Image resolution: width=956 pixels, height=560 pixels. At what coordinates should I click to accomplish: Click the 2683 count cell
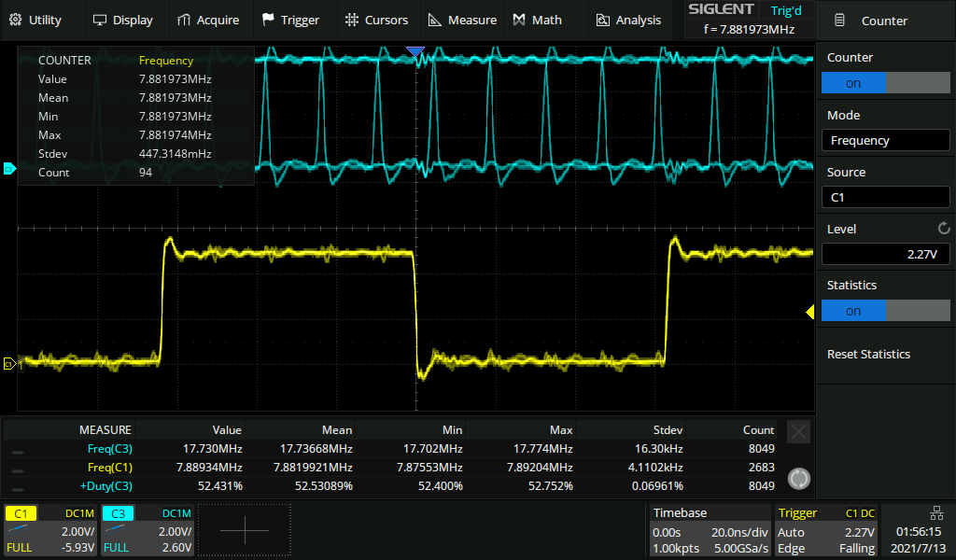pyautogui.click(x=762, y=468)
